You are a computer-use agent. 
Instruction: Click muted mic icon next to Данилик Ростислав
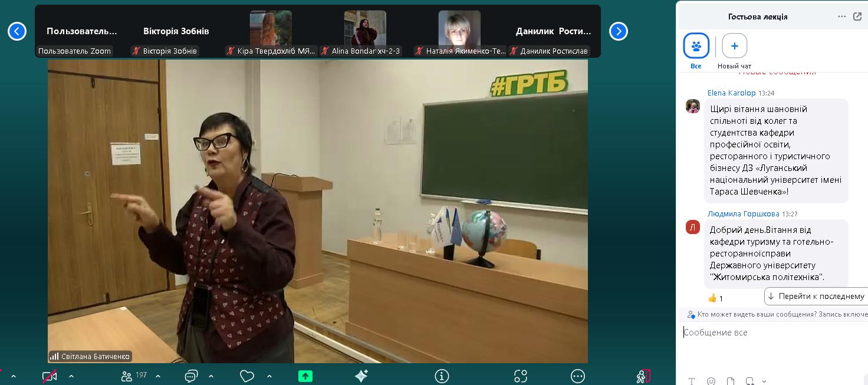point(514,51)
